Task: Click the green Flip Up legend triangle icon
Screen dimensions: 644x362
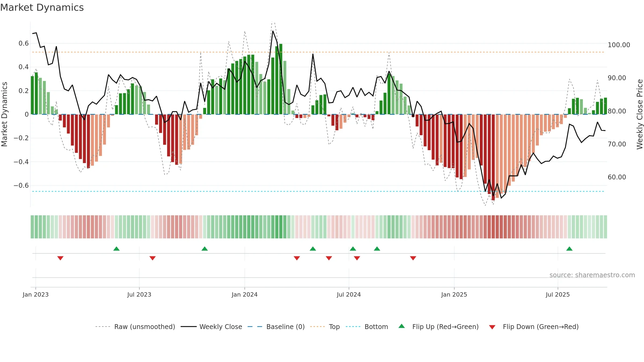Action: click(402, 326)
